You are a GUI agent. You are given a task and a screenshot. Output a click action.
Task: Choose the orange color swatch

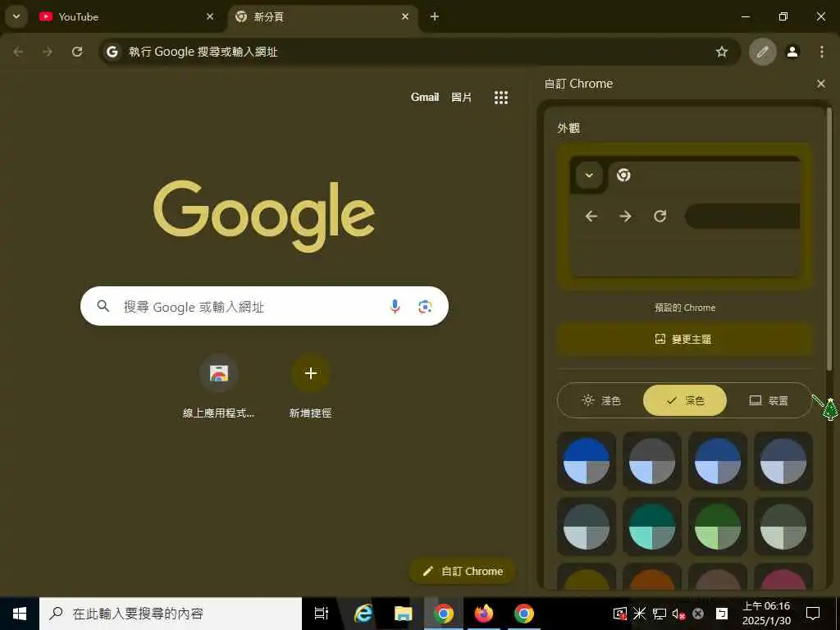652,577
